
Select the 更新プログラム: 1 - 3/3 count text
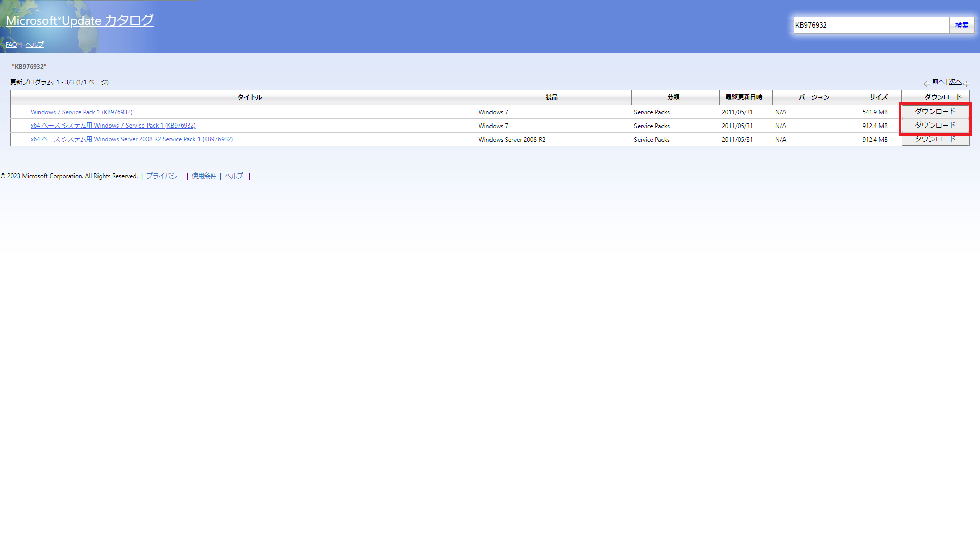click(x=59, y=82)
